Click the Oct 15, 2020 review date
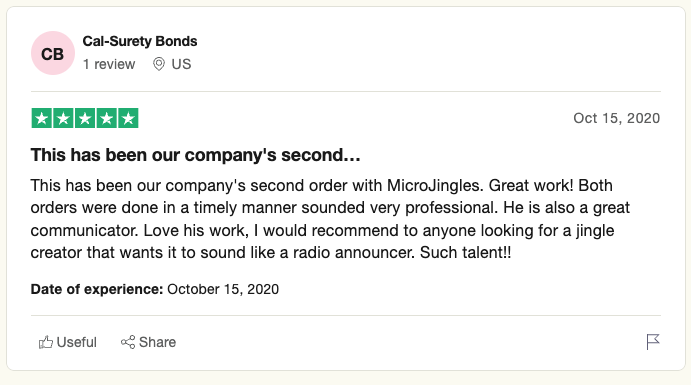Viewport: 691px width, 385px height. 617,118
